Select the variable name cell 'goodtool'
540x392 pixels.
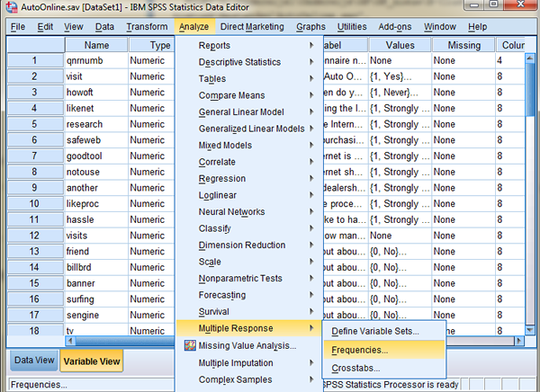coord(96,156)
